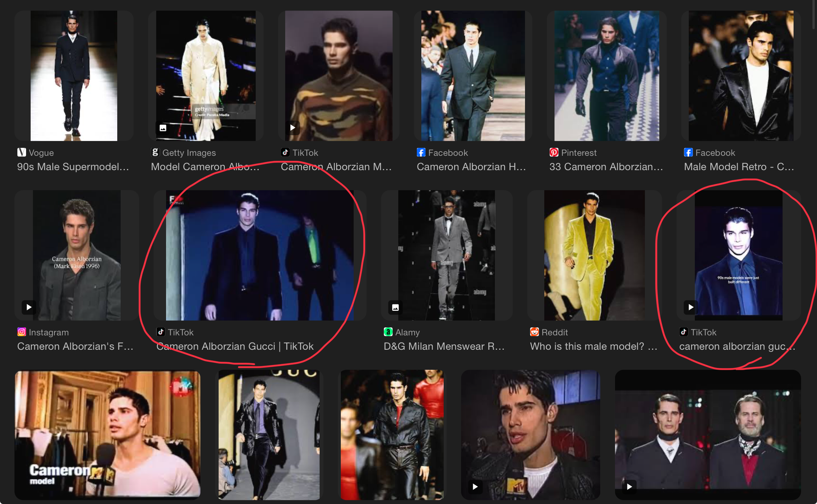This screenshot has width=817, height=504.
Task: Open 'D&G Milan Menswear' Alamy result
Action: pos(444,346)
